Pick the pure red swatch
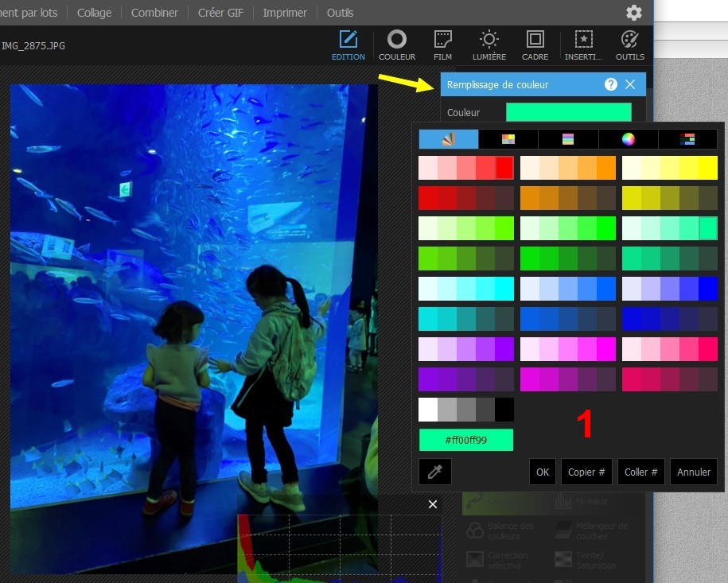 coord(504,168)
